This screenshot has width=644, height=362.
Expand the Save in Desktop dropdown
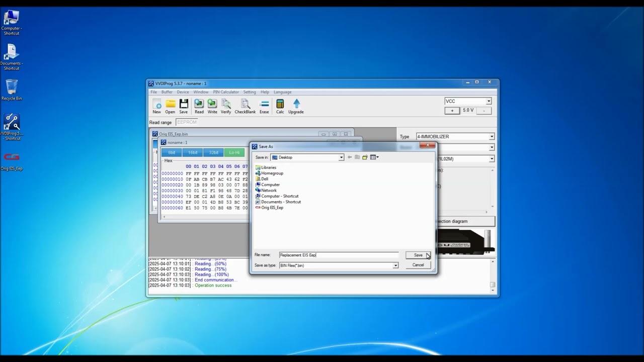coord(341,157)
